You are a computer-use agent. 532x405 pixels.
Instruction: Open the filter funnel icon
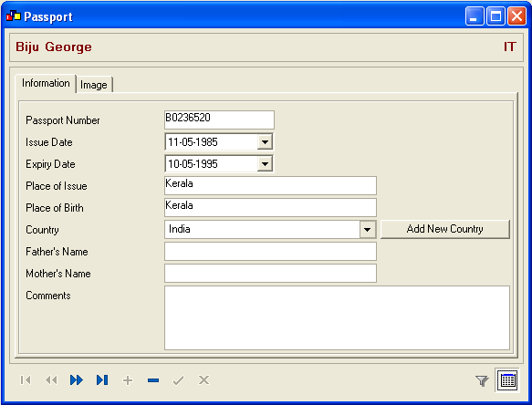tap(482, 380)
